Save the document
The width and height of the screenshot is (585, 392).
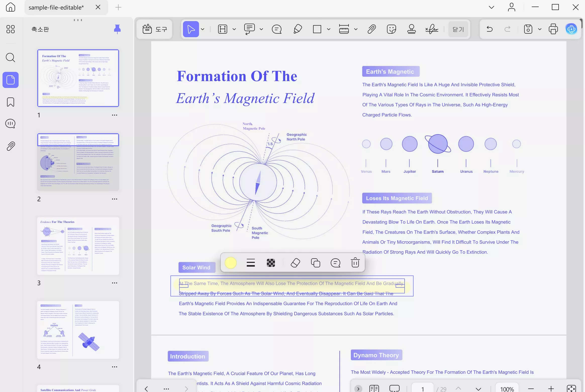click(x=528, y=29)
